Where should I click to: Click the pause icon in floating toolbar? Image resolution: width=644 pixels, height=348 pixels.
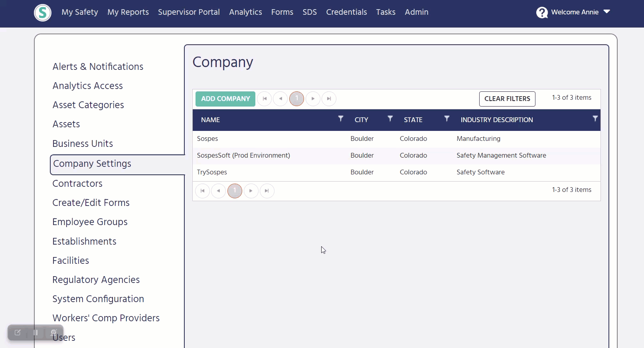pos(36,332)
